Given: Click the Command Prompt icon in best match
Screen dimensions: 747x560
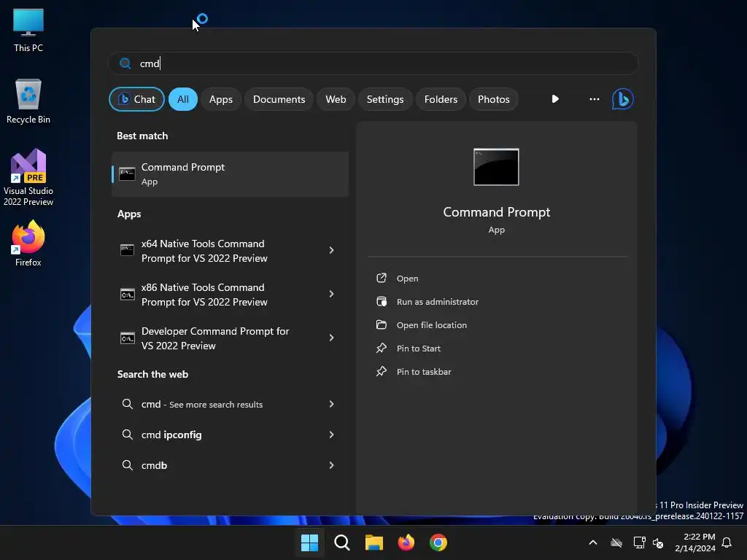Looking at the screenshot, I should (x=127, y=174).
